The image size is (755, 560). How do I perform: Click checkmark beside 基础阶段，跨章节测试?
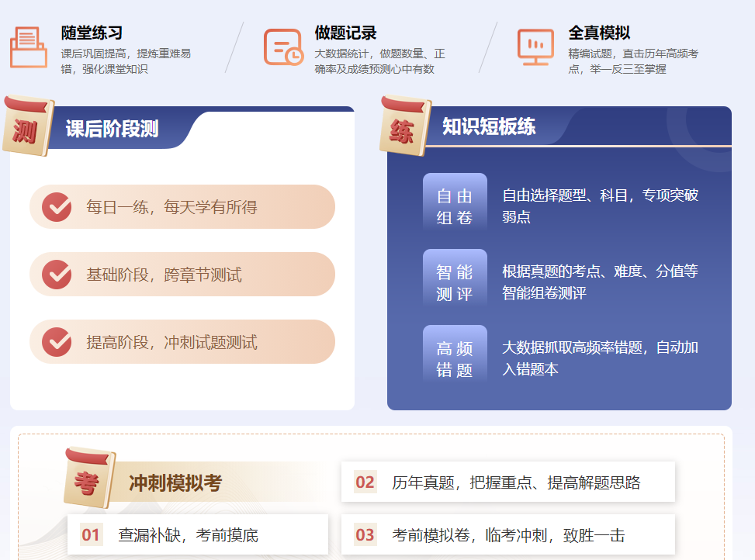coord(57,275)
